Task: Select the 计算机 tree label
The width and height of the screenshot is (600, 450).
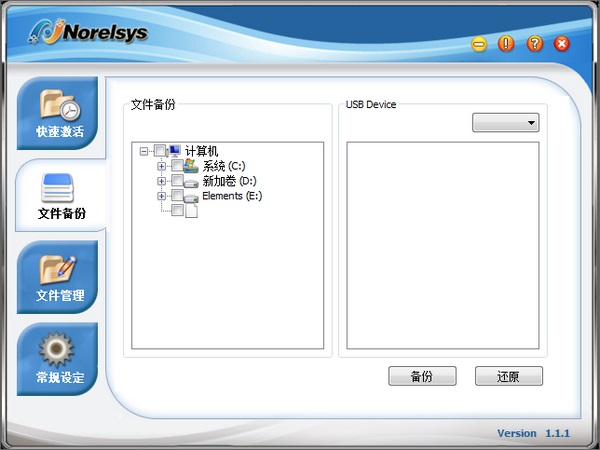Action: coord(201,151)
